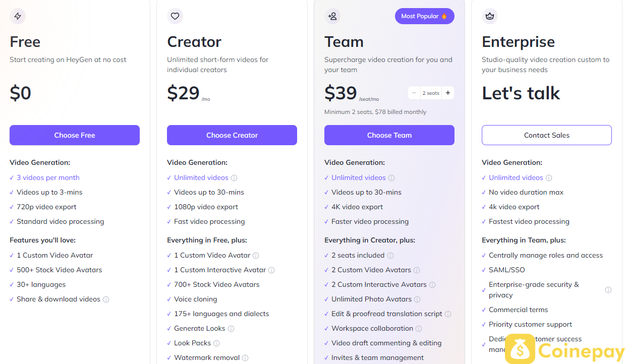Click Contact Sales for Enterprise
The height and width of the screenshot is (364, 625).
[x=547, y=135]
